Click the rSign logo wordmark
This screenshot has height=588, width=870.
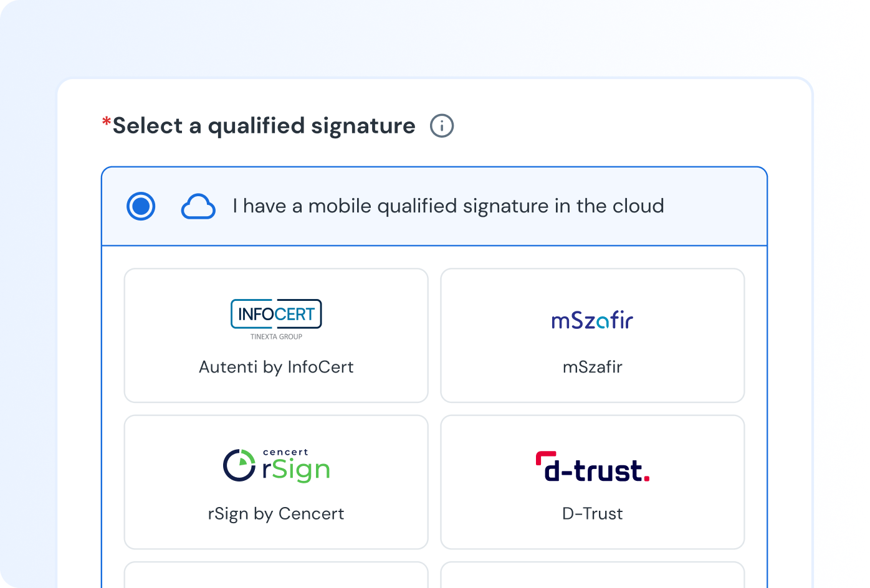(x=296, y=470)
